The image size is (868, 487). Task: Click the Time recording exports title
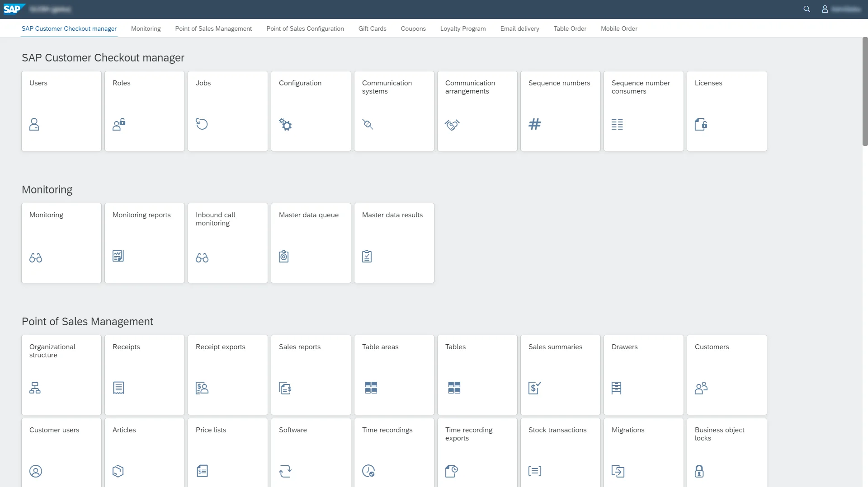pyautogui.click(x=469, y=434)
